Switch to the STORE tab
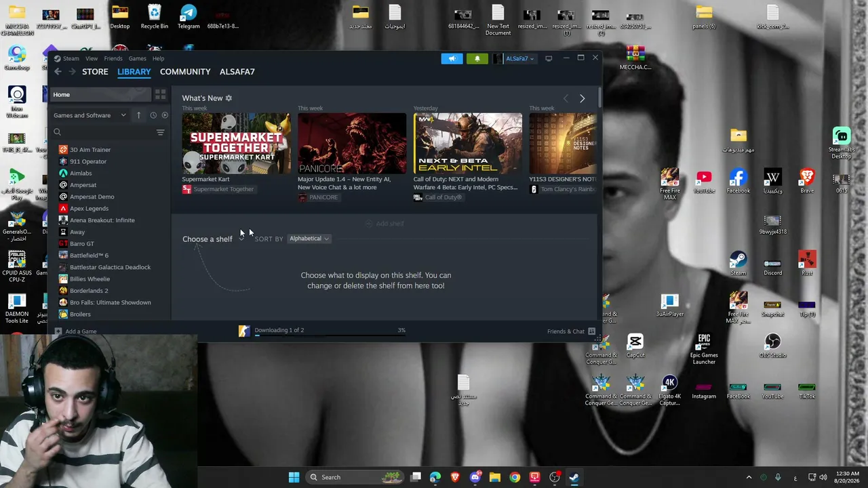Screen dimensions: 868x488 (95, 72)
